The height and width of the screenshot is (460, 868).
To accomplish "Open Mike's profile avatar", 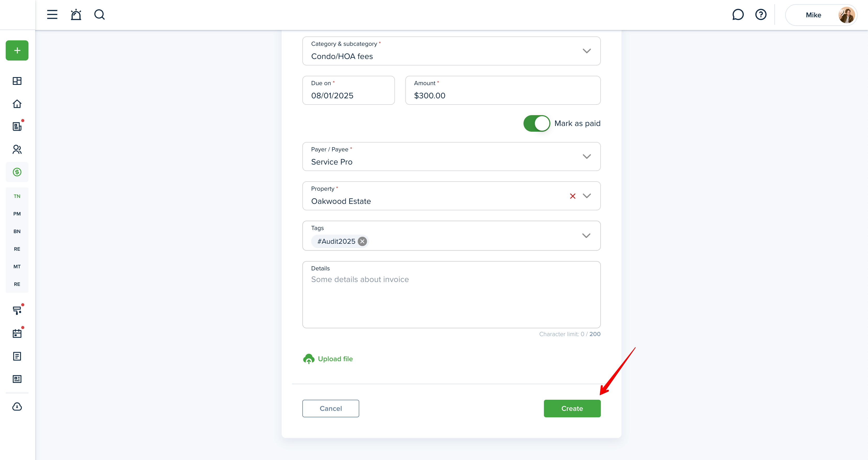I will [847, 15].
